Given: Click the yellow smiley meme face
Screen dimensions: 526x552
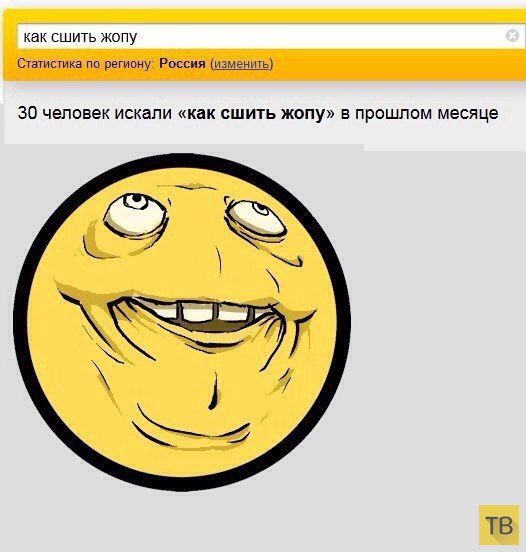Looking at the screenshot, I should pyautogui.click(x=182, y=322).
